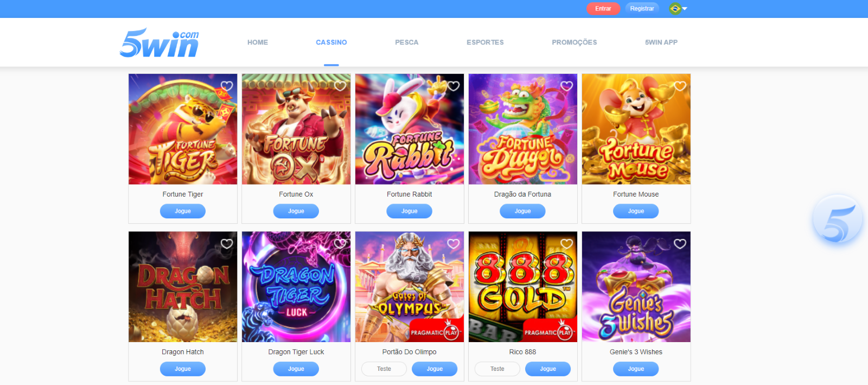Viewport: 868px width, 385px height.
Task: Toggle heart on Genie's 3 Wishes
Action: pyautogui.click(x=680, y=244)
